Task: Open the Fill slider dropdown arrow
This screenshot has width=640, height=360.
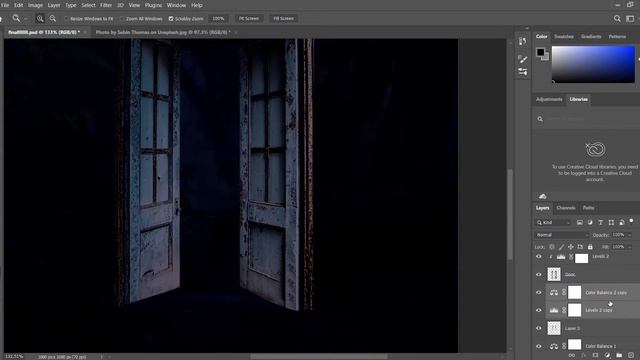Action: coord(629,247)
